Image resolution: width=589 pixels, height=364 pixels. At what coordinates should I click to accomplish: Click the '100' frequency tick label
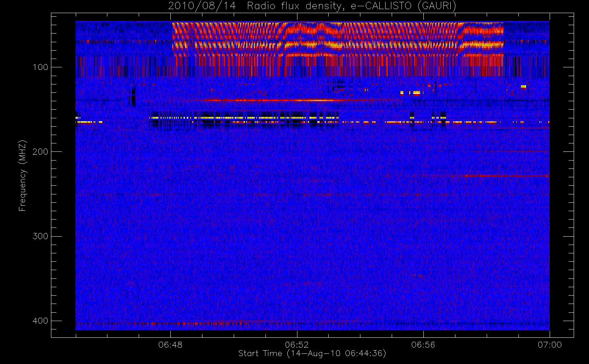pos(40,67)
